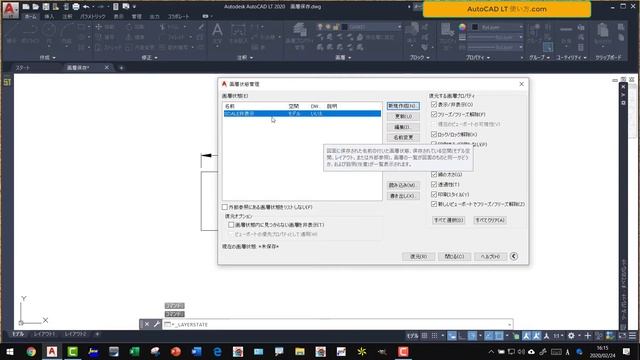Image resolution: width=640 pixels, height=360 pixels.
Task: Toggle snap mode icon in status bar
Action: point(435,336)
